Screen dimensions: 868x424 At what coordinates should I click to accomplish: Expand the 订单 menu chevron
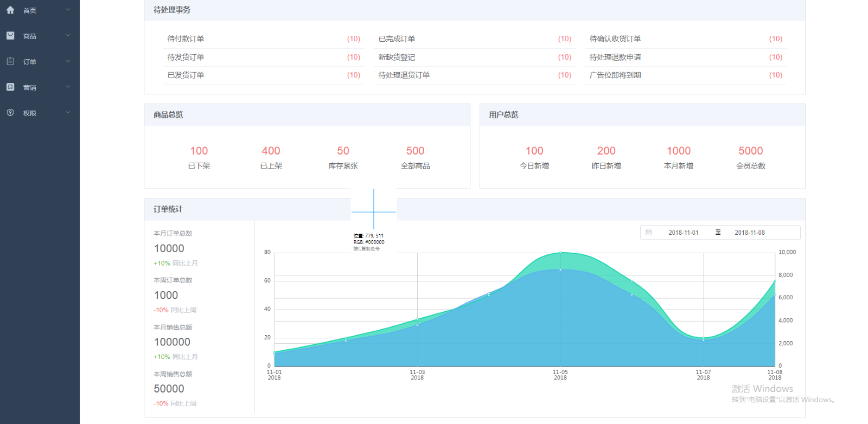(68, 61)
